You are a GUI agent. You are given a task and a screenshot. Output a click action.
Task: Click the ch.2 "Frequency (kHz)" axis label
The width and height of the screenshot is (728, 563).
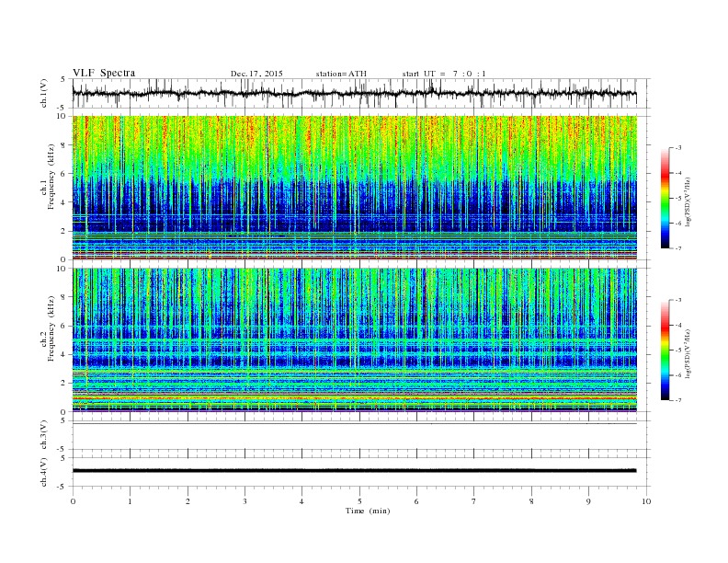pos(51,328)
